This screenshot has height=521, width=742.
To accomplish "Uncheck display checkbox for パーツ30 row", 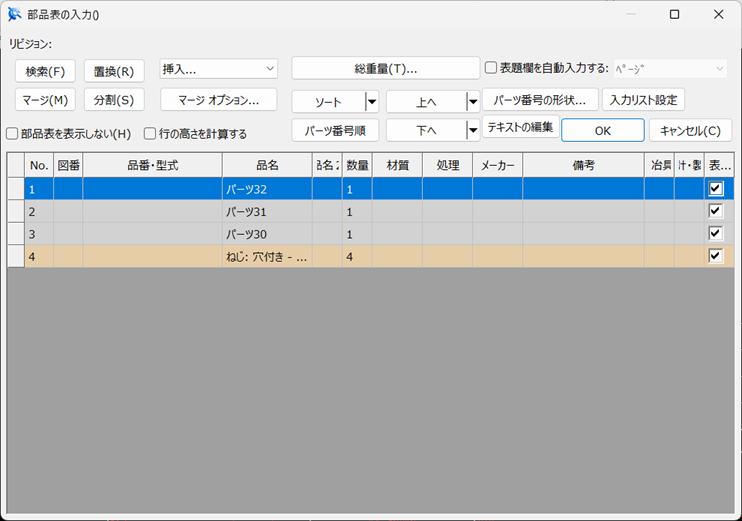I will point(716,233).
